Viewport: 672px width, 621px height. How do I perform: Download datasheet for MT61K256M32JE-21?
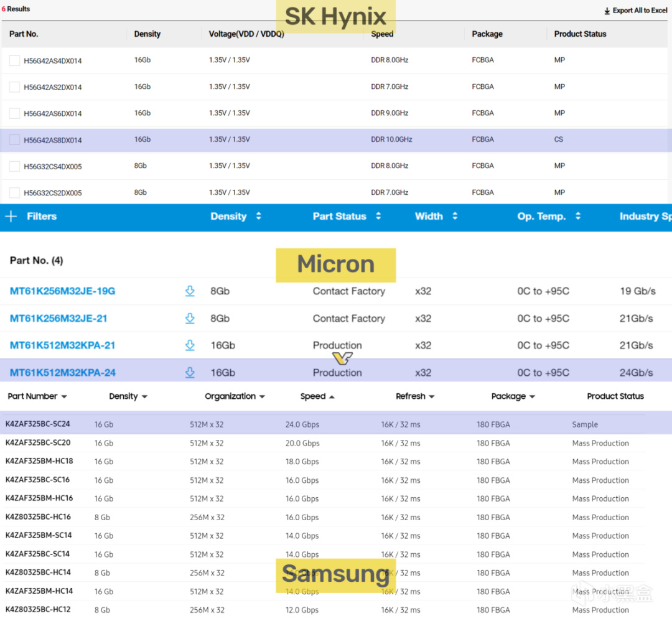pyautogui.click(x=190, y=318)
